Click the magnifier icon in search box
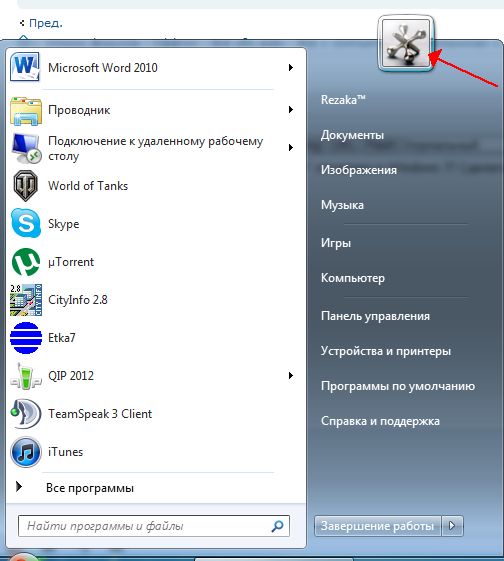 pyautogui.click(x=278, y=526)
